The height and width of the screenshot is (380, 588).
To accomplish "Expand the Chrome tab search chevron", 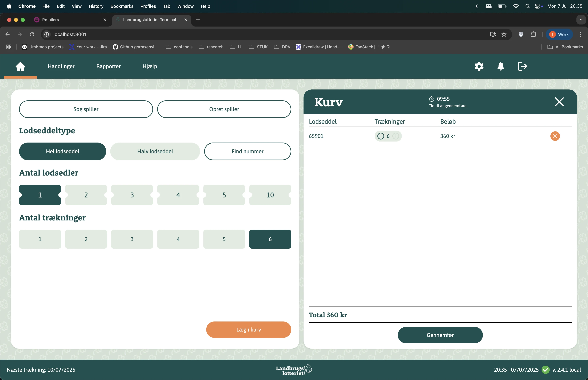I will [x=581, y=20].
